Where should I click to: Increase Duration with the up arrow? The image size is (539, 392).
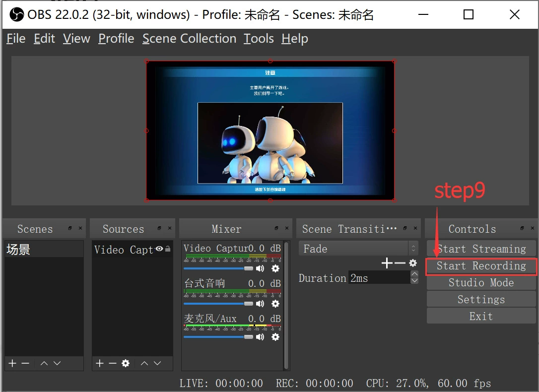414,274
